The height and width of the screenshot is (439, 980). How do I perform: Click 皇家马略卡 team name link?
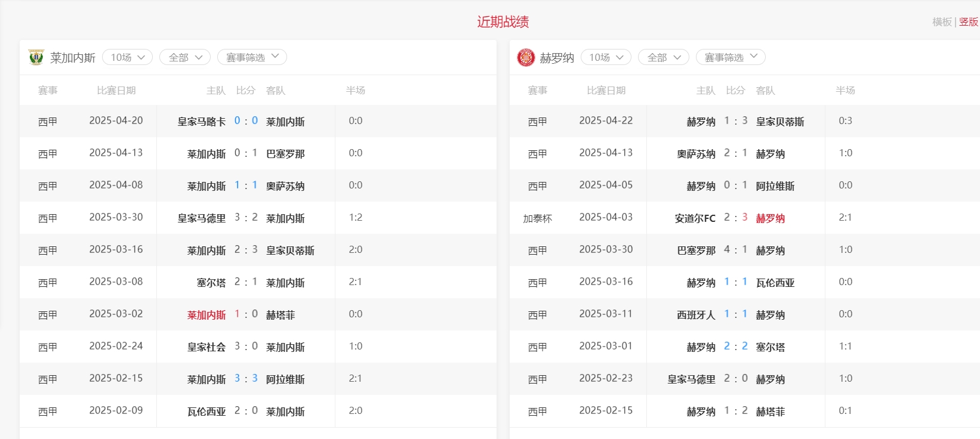click(202, 122)
